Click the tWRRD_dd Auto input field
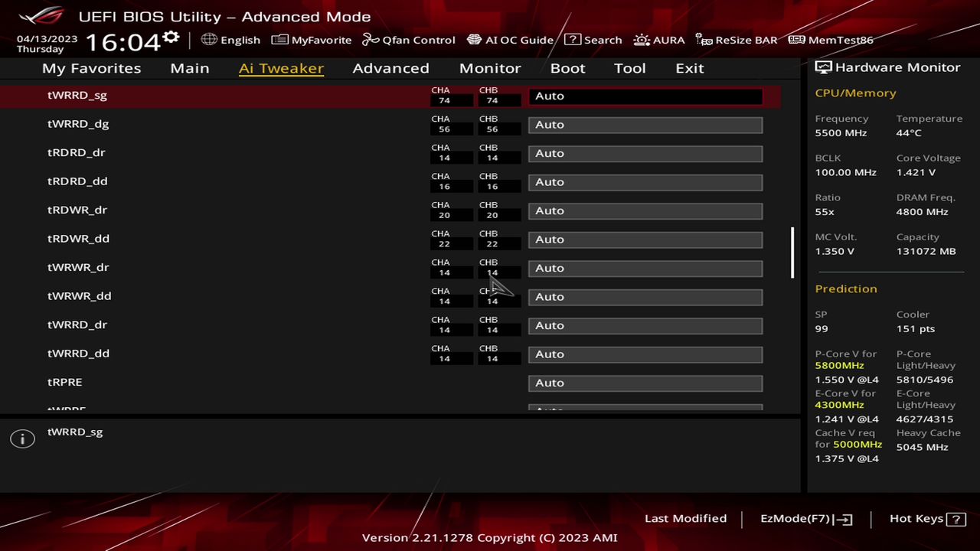The image size is (980, 551). coord(645,354)
